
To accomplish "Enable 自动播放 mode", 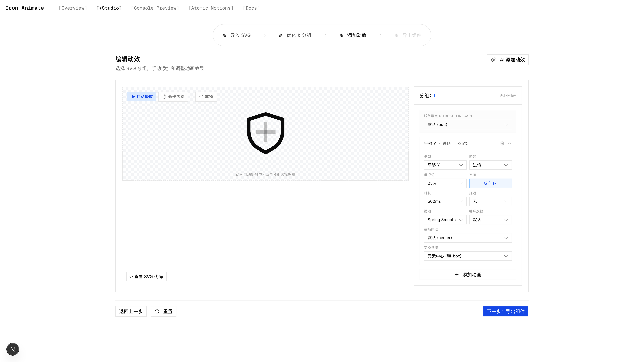I will 142,96.
